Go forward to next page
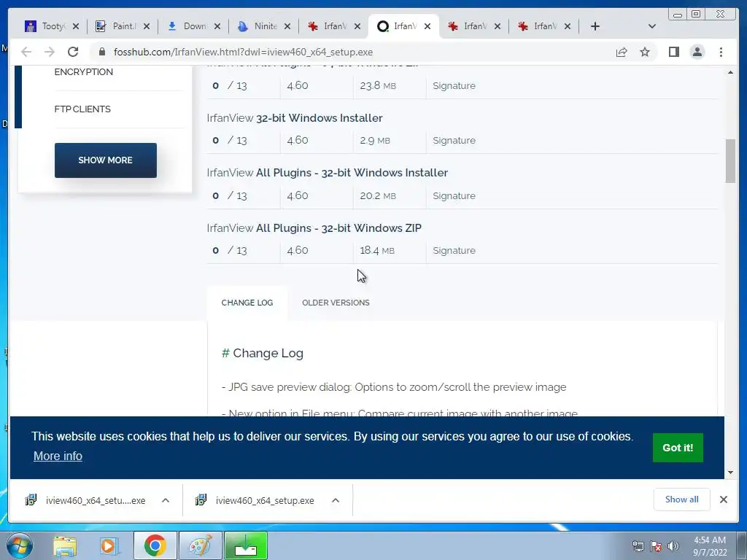Screen dimensions: 747x560 (x=50, y=52)
